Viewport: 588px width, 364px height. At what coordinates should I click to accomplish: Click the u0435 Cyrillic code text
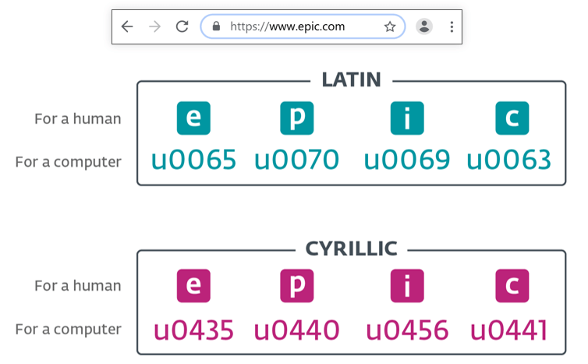193,330
